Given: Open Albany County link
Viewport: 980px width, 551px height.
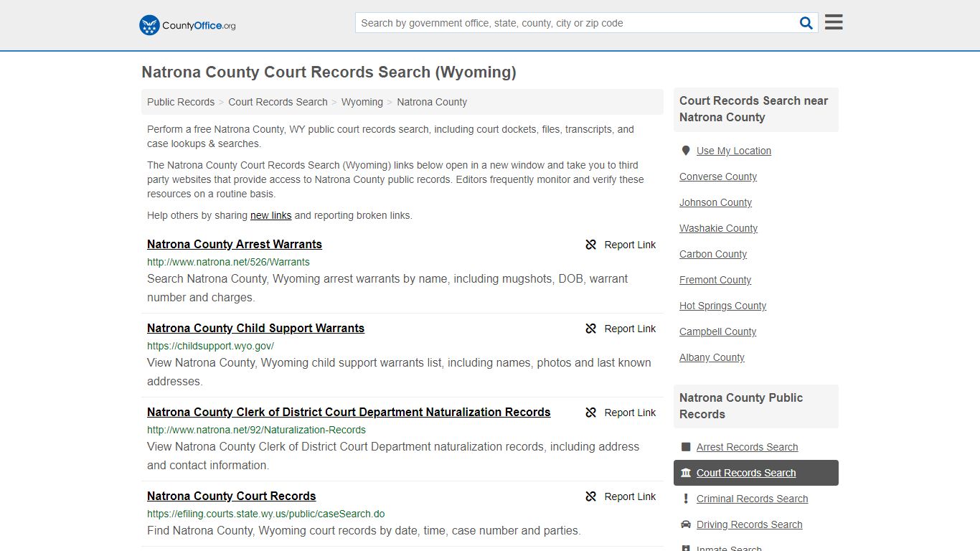Looking at the screenshot, I should [712, 357].
